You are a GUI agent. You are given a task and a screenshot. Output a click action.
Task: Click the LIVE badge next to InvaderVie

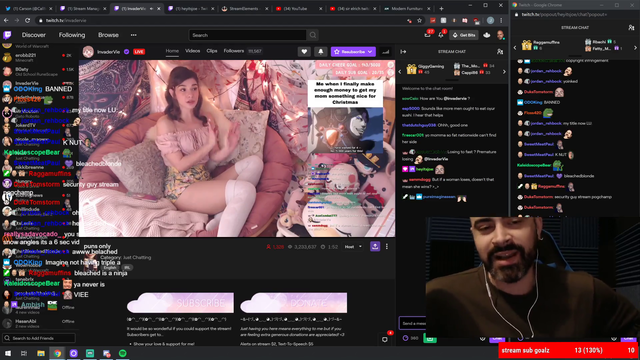click(139, 52)
